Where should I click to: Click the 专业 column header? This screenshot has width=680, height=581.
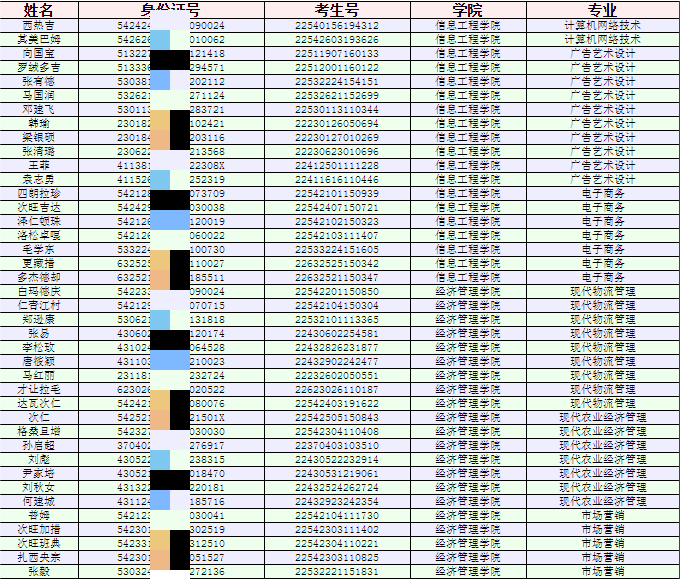tap(599, 9)
